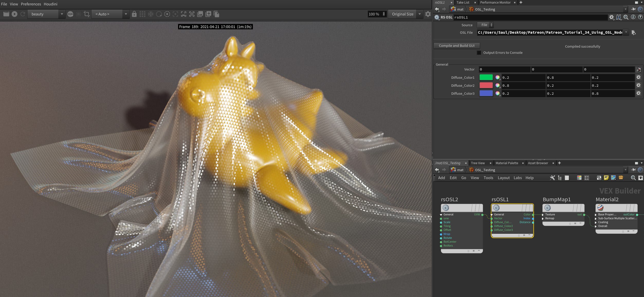Toggle Output Errors to Console checkbox
This screenshot has width=644, height=297.
tap(478, 52)
